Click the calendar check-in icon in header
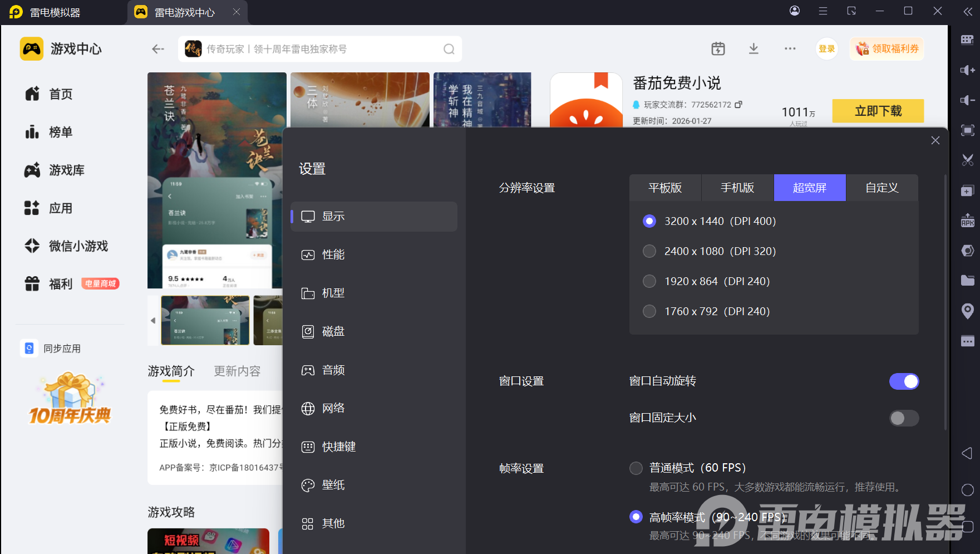This screenshot has height=554, width=980. click(x=718, y=49)
